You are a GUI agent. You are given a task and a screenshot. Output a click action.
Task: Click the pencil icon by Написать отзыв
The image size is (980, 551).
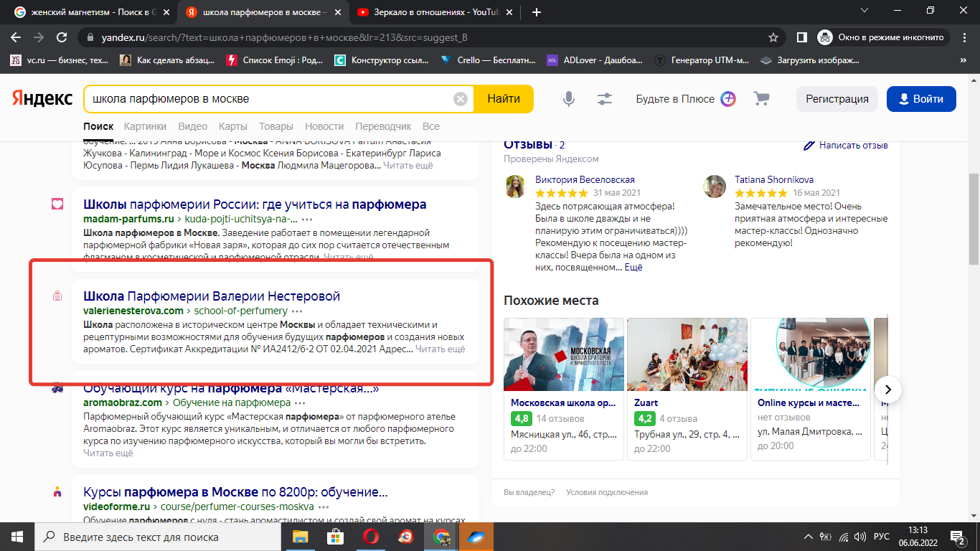click(x=809, y=145)
